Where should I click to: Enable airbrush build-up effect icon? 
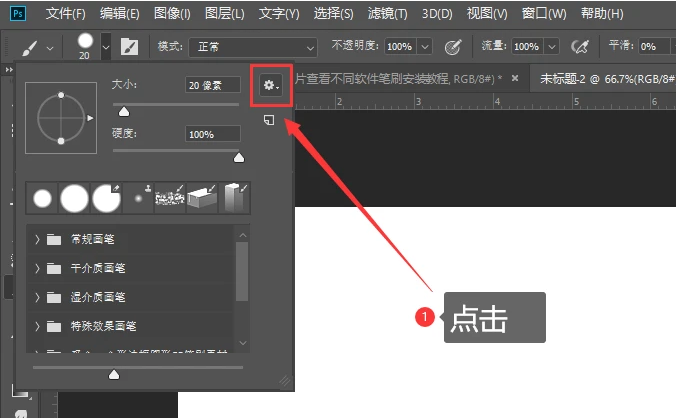click(580, 47)
